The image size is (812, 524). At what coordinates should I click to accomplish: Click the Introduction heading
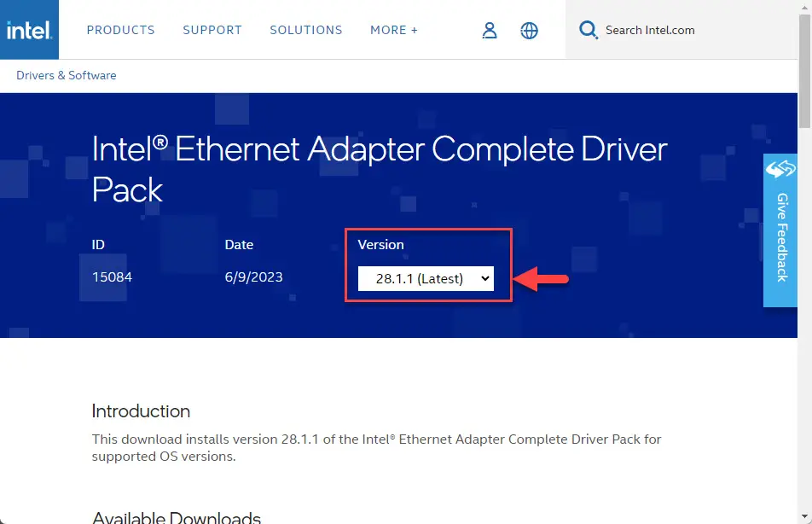click(141, 411)
